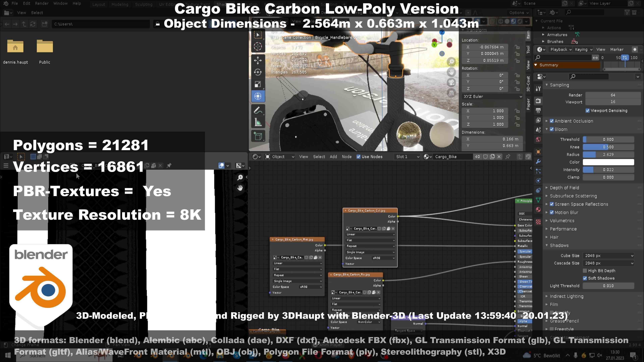This screenshot has width=644, height=362.
Task: Open XYZ Euler rotation mode dropdown
Action: click(x=493, y=96)
